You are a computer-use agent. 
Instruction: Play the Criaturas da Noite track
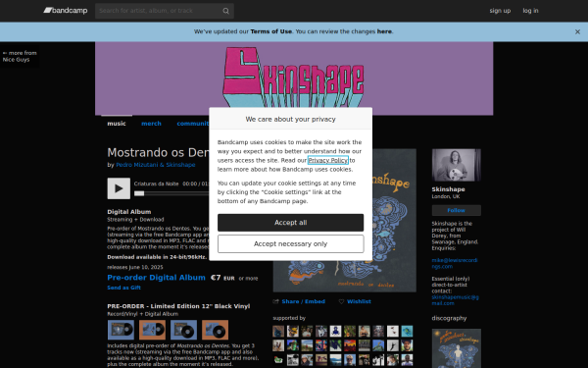point(119,188)
